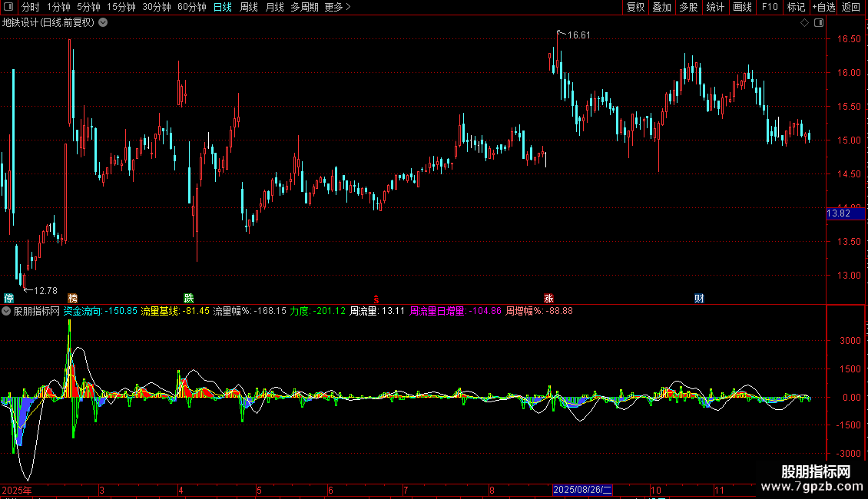The width and height of the screenshot is (868, 499).
Task: Click the 2025/08/26/二 date marker
Action: [x=582, y=490]
